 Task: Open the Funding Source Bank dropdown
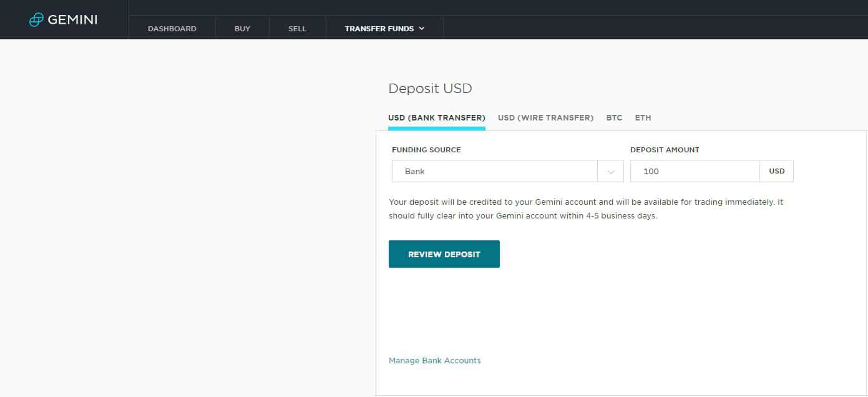tap(494, 171)
